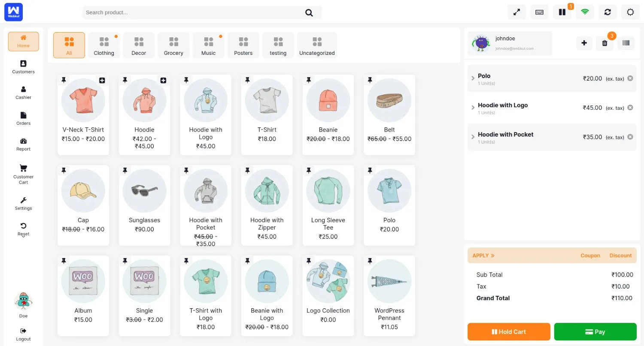
Task: Open Cashier from sidebar
Action: click(24, 93)
